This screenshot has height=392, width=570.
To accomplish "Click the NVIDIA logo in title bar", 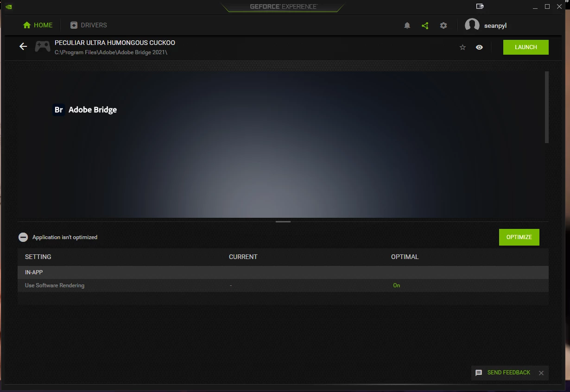I will [x=9, y=6].
